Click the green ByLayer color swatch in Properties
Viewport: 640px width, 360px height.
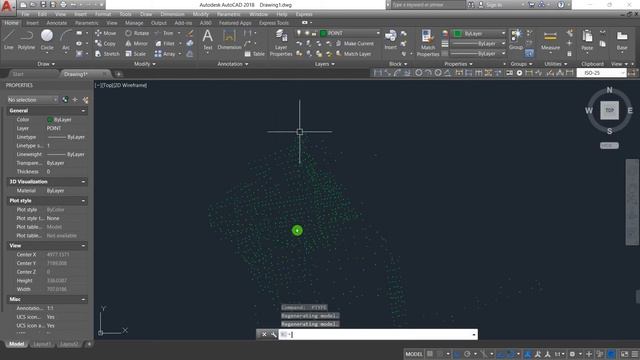[x=50, y=120]
